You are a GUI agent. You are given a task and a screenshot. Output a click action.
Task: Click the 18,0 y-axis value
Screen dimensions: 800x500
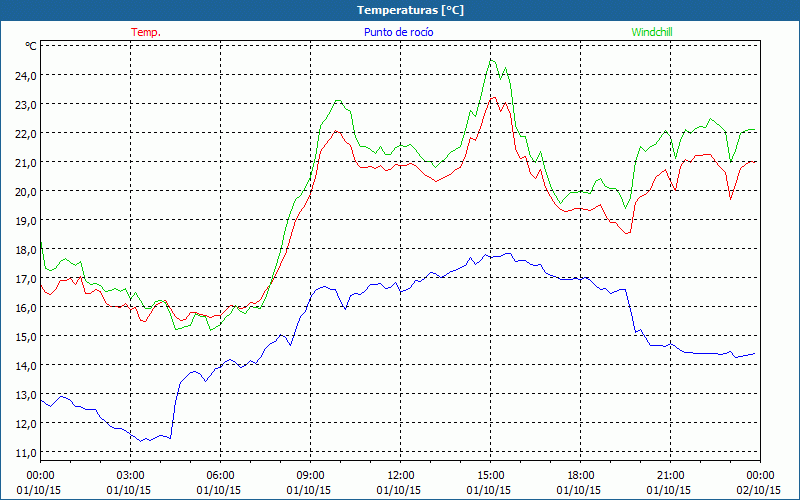click(26, 250)
